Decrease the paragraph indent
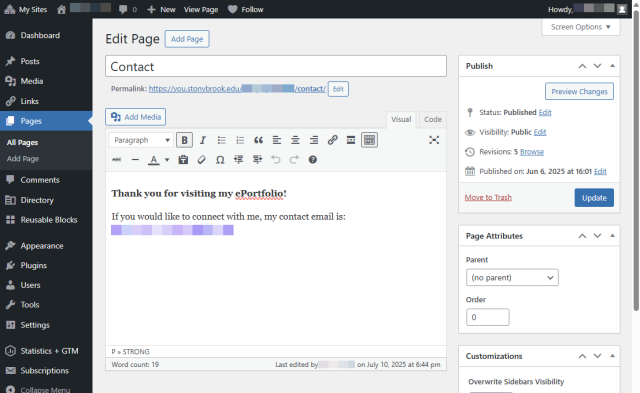640x393 pixels. pos(238,160)
